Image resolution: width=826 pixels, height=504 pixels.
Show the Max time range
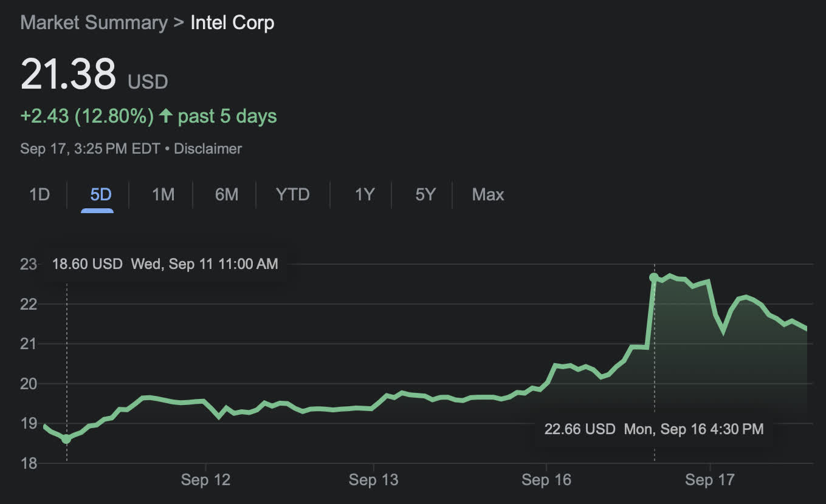[487, 194]
